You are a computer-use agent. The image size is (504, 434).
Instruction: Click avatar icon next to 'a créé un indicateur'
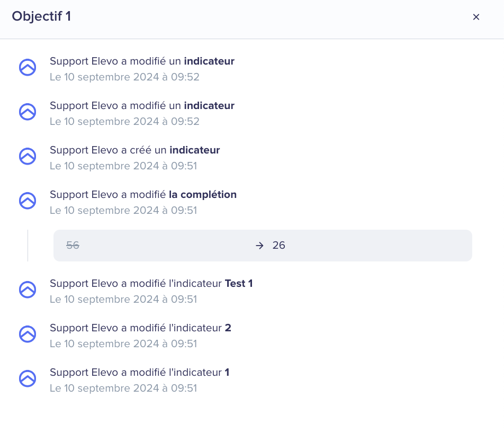(x=28, y=157)
